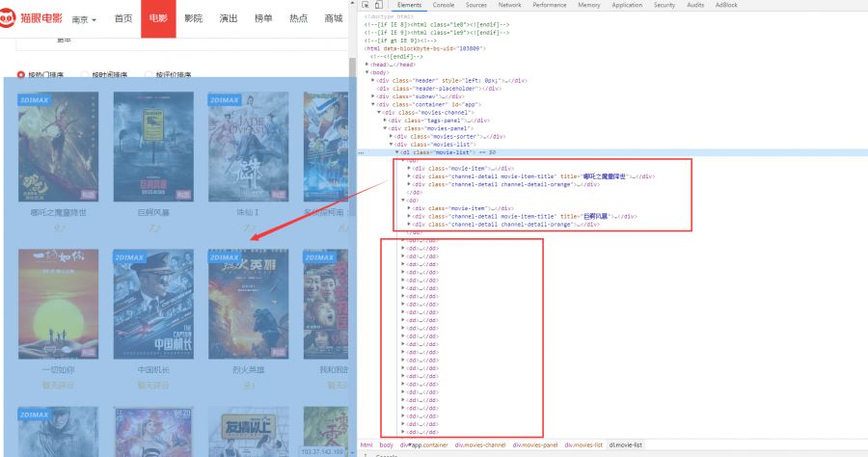This screenshot has width=868, height=457.
Task: Open the 影院 navigation item
Action: (x=193, y=18)
